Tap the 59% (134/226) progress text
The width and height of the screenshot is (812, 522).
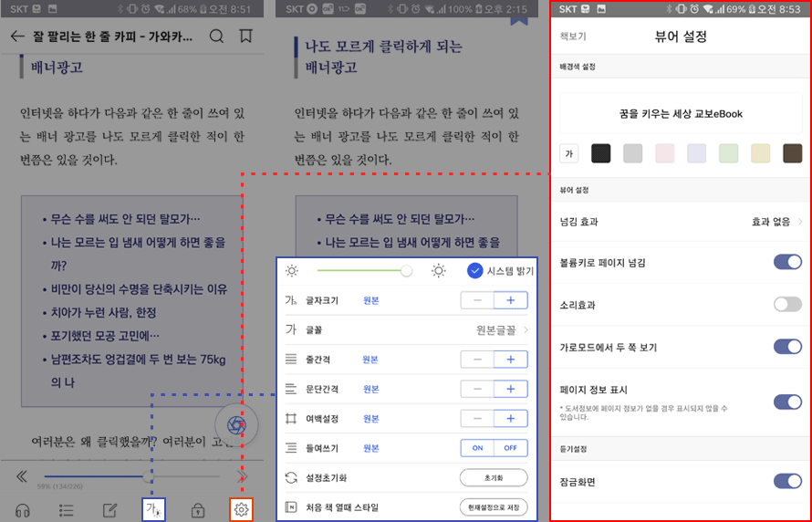tap(60, 486)
